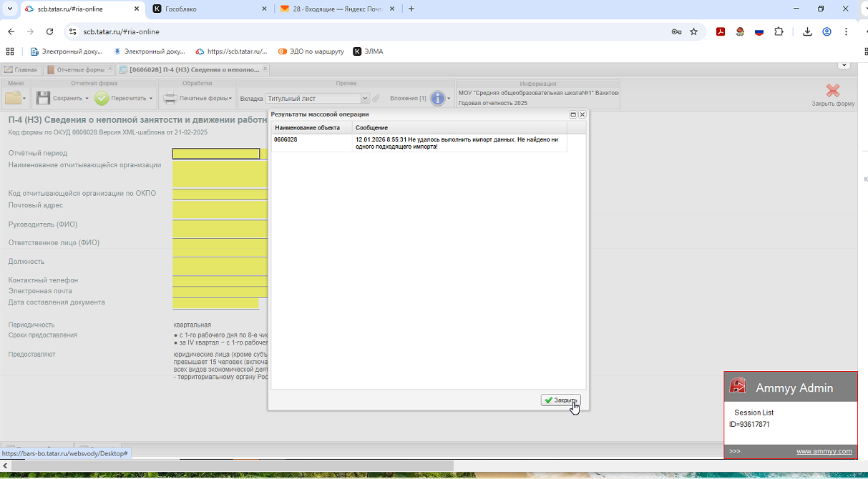Open first Электронный доку... bookmark

click(67, 51)
